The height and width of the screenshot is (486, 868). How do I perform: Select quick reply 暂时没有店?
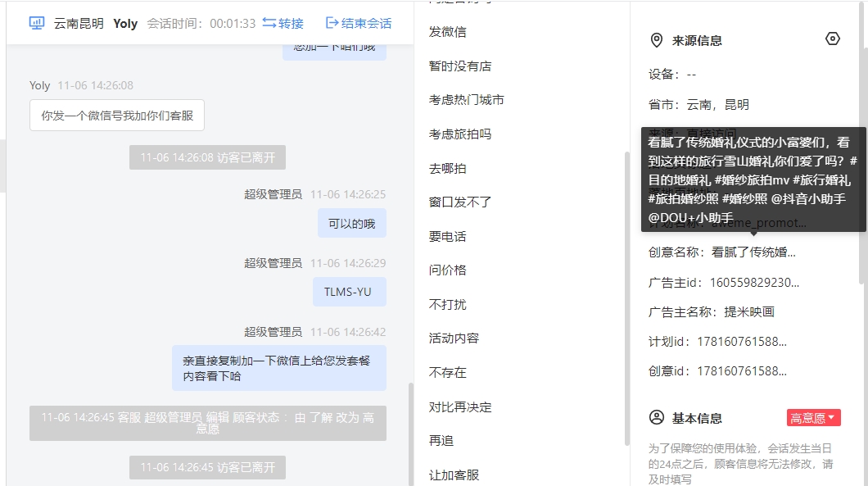[460, 66]
